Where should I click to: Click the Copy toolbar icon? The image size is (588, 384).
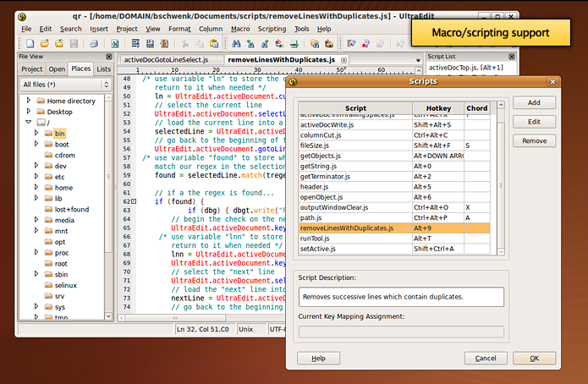[x=200, y=44]
